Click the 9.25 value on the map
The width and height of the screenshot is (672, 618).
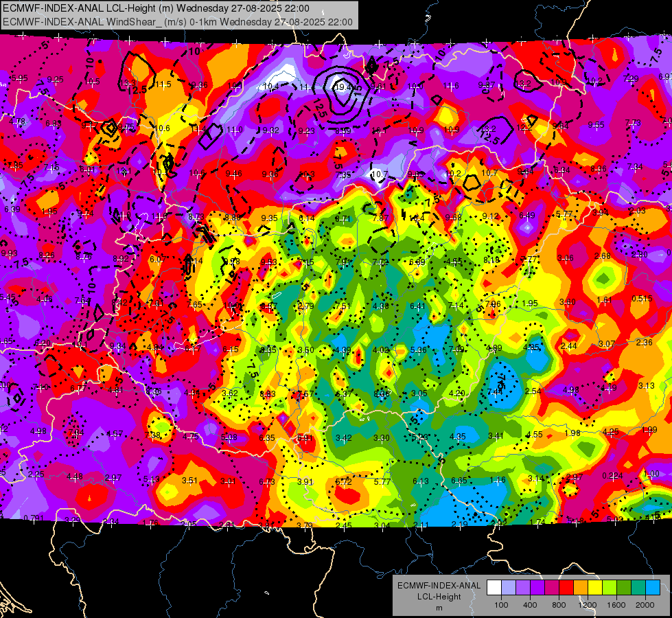coord(56,80)
